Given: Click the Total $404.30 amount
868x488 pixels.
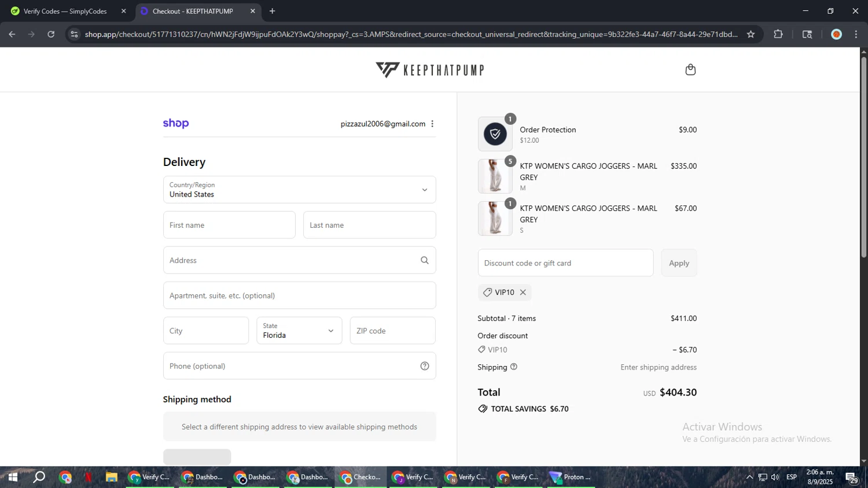Looking at the screenshot, I should [x=678, y=392].
